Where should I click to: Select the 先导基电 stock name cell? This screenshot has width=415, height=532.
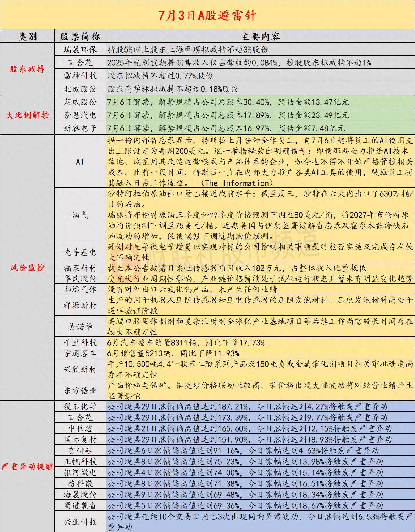[x=80, y=252]
